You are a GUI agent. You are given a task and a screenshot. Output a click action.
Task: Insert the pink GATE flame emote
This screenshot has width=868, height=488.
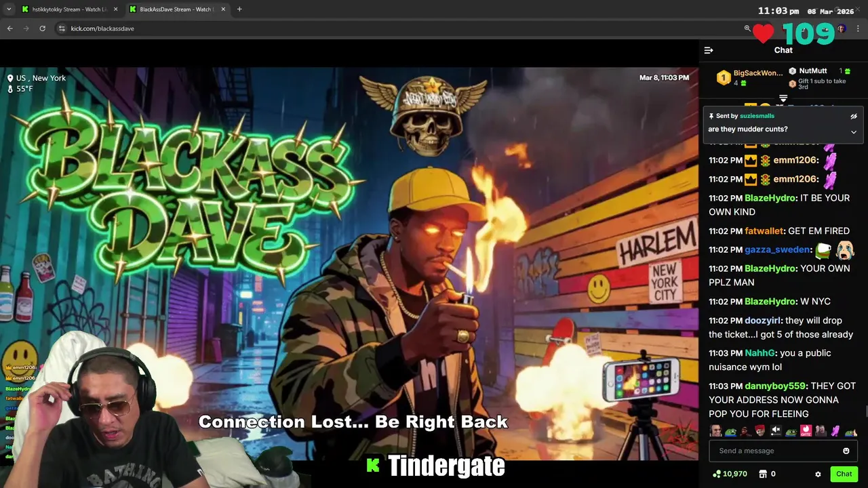(806, 431)
